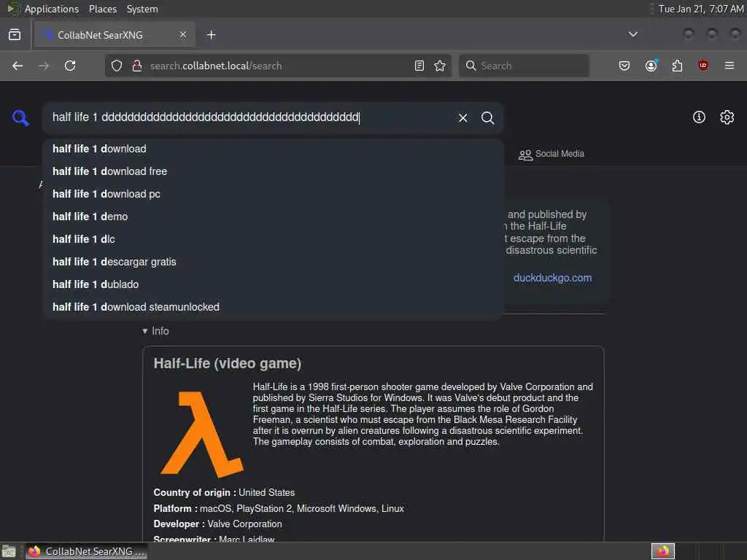Choose suggestion "half life 1 download steamunlocked"

pos(273,307)
